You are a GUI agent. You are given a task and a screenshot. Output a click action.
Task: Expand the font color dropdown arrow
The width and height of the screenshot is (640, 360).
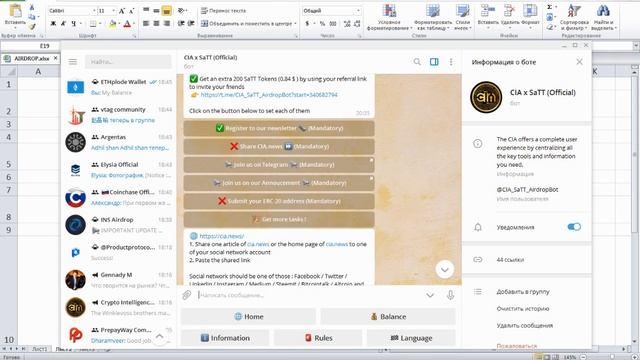click(x=135, y=24)
